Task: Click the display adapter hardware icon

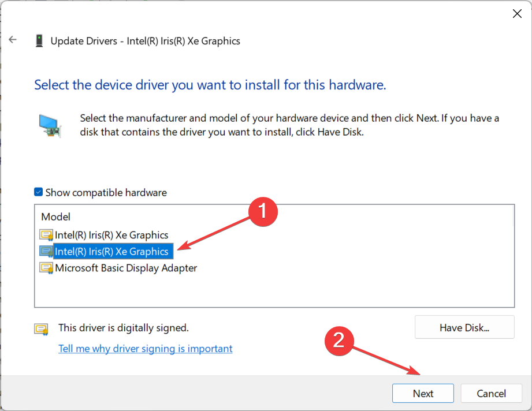Action: point(50,126)
